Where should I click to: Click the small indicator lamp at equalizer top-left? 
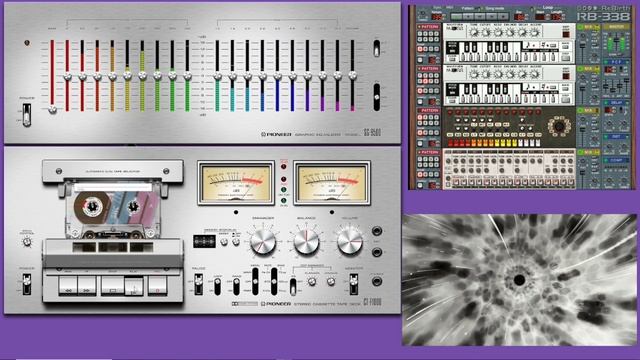[27, 42]
